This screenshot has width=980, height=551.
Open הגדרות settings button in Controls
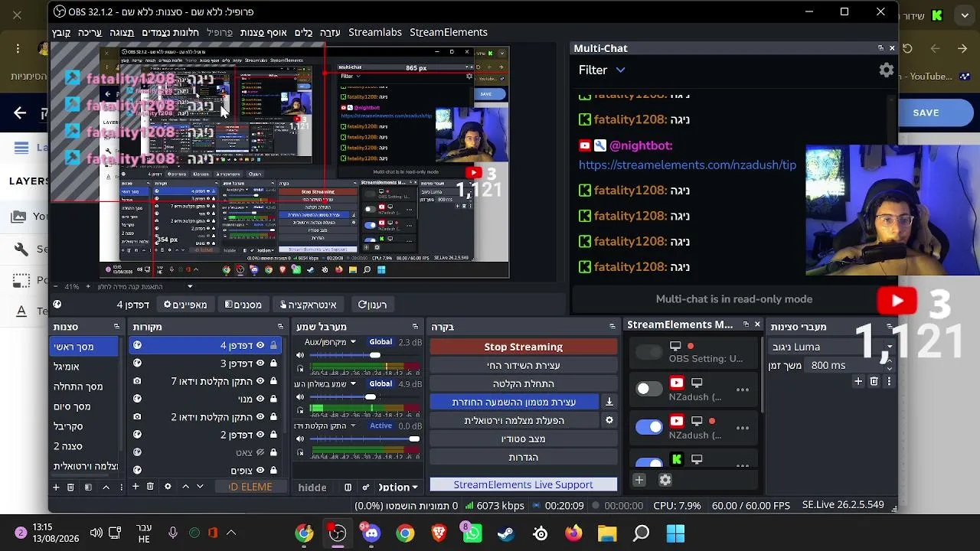pyautogui.click(x=524, y=457)
